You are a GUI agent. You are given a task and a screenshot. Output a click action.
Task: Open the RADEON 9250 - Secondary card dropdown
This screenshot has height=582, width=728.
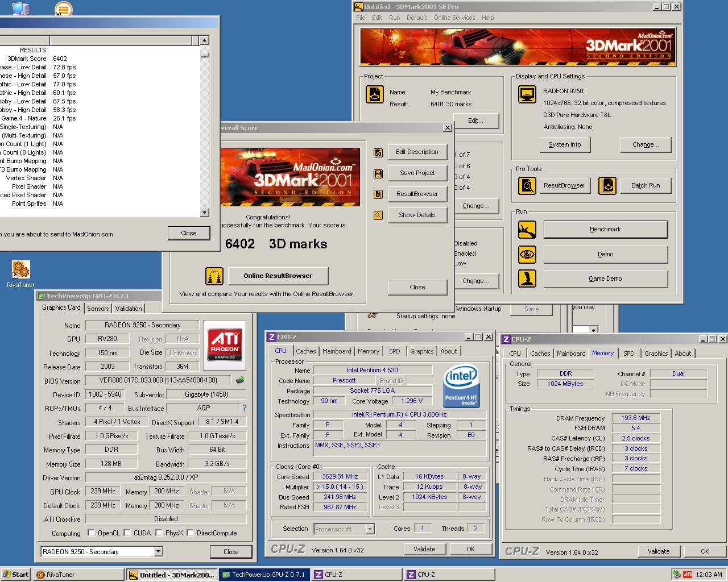pos(158,552)
